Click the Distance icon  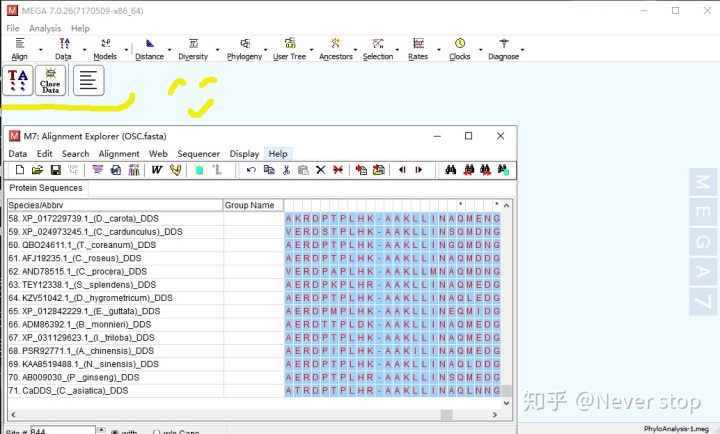(150, 44)
